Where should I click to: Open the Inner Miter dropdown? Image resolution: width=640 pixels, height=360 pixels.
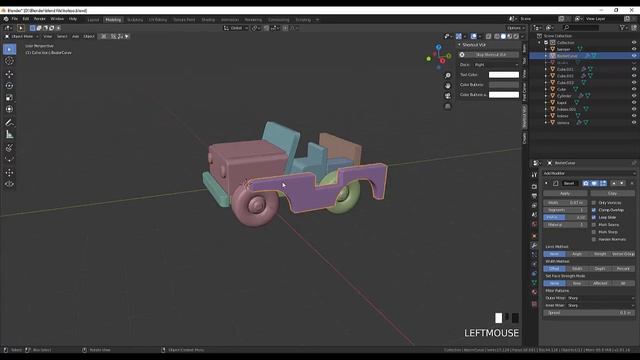point(601,305)
